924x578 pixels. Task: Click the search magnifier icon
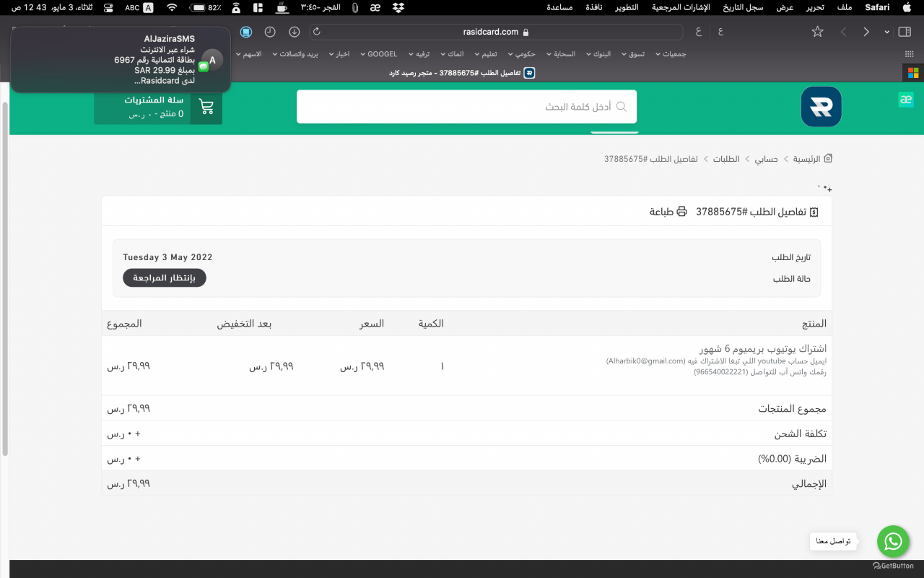point(622,107)
